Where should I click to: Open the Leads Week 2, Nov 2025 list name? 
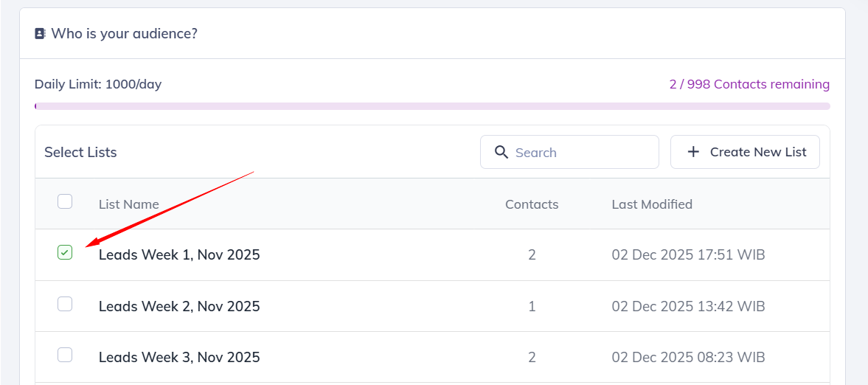pos(179,306)
